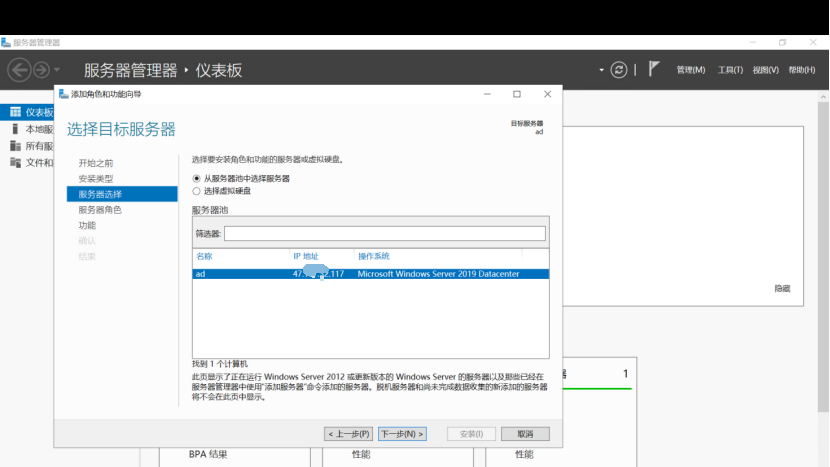Select the ad server row
The image size is (830, 467).
[x=371, y=274]
